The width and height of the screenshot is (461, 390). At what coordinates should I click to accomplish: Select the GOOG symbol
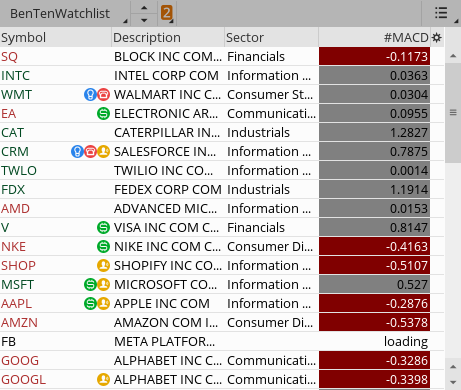tap(20, 361)
